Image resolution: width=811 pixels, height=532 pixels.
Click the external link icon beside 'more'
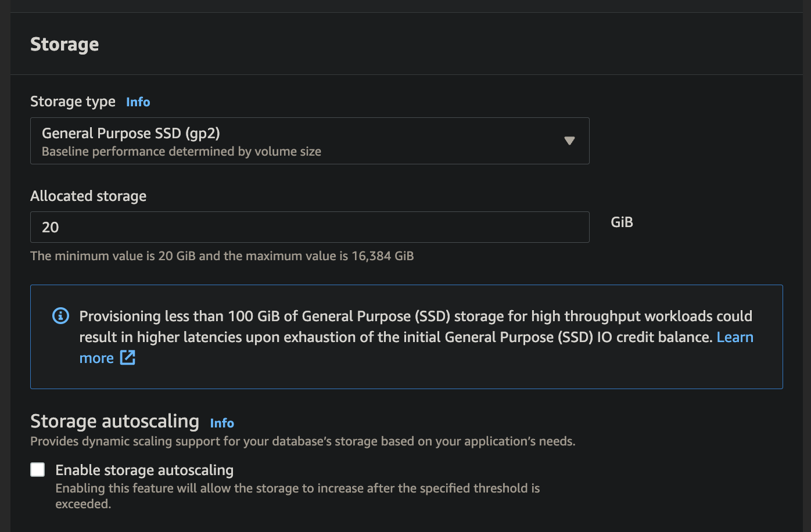128,358
